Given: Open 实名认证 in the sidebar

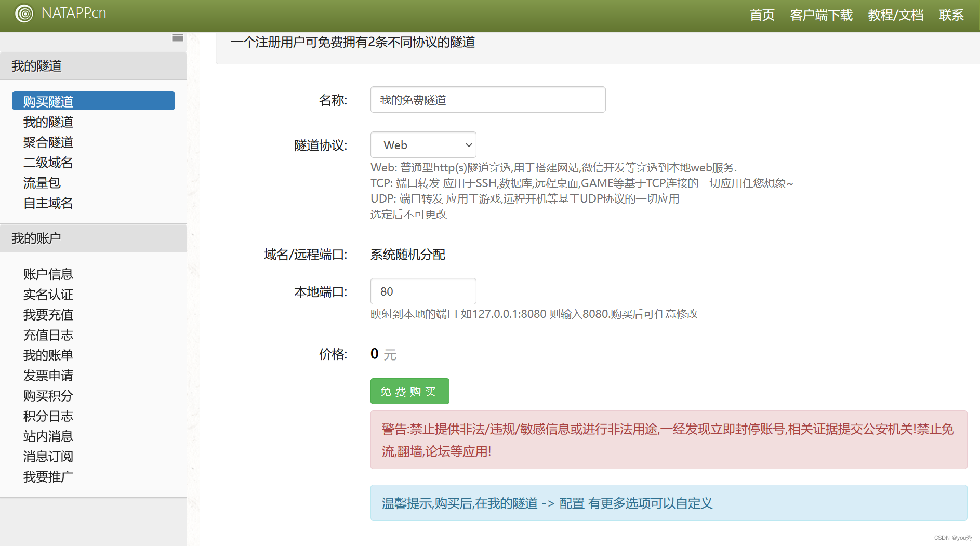Looking at the screenshot, I should (x=48, y=295).
